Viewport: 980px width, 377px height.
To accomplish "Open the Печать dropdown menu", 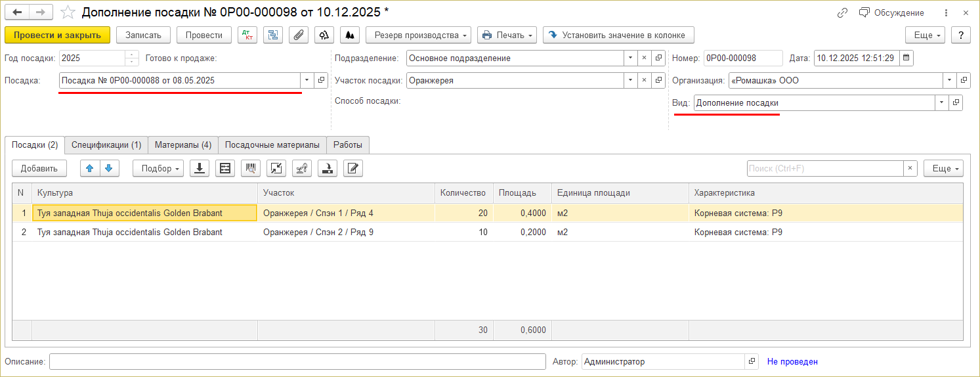I will point(507,35).
